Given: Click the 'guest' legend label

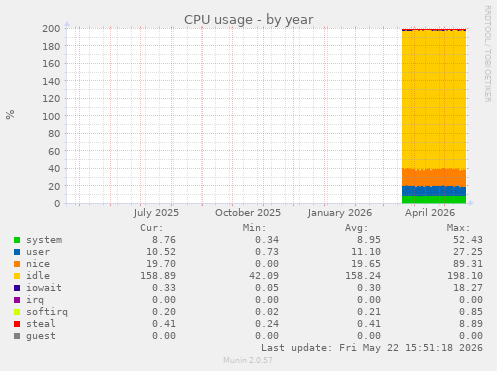Looking at the screenshot, I should 41,336.
